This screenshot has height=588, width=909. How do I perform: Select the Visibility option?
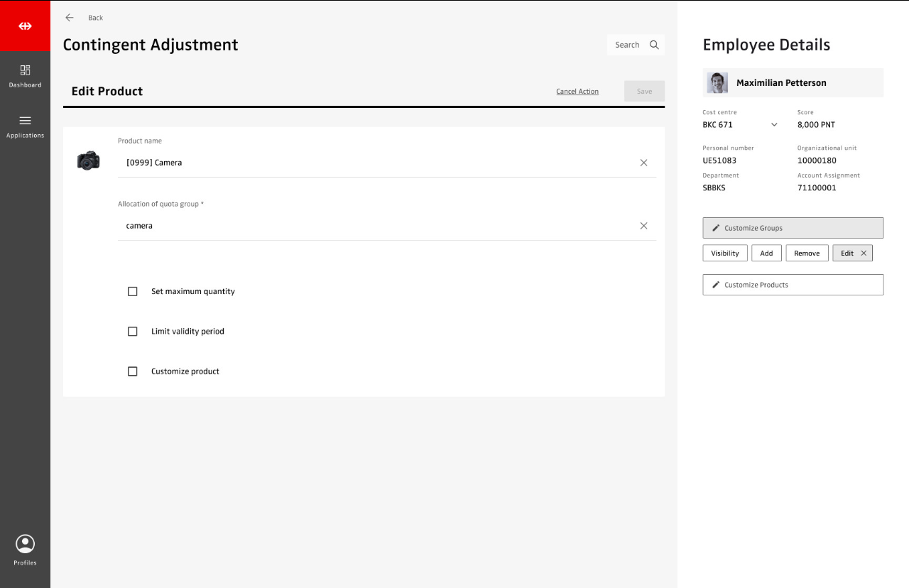coord(724,254)
